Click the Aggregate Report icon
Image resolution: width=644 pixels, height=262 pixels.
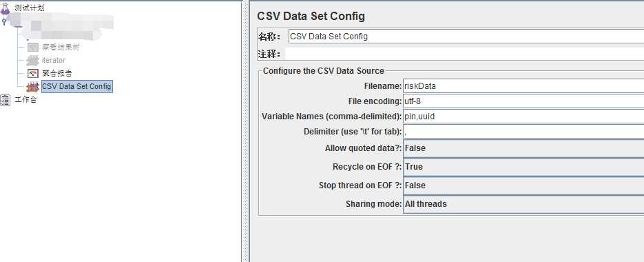pos(33,74)
